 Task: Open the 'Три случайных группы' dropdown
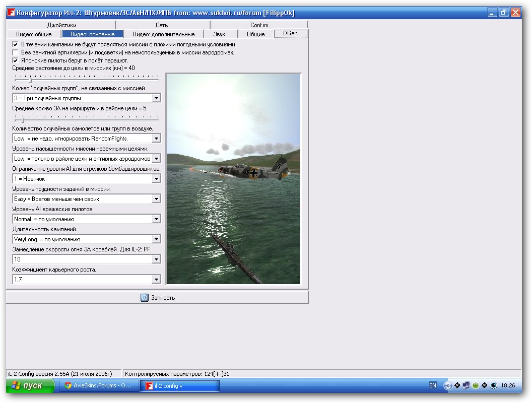point(156,98)
